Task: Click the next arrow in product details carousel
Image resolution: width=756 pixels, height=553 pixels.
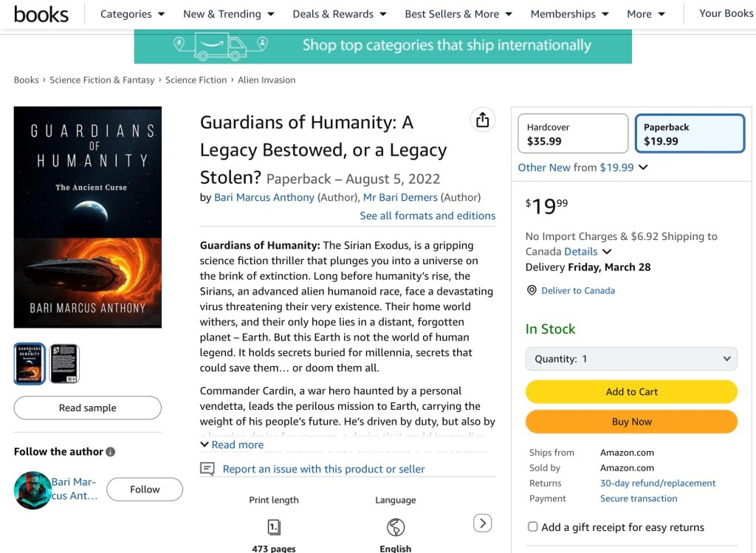Action: 482,523
